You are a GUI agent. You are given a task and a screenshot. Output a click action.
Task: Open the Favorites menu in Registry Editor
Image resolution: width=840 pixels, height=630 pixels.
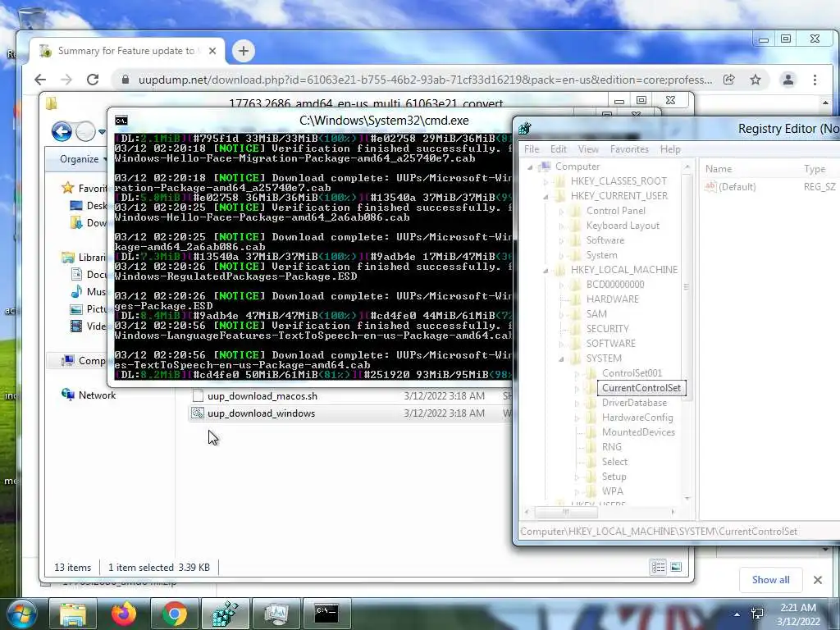pos(629,149)
